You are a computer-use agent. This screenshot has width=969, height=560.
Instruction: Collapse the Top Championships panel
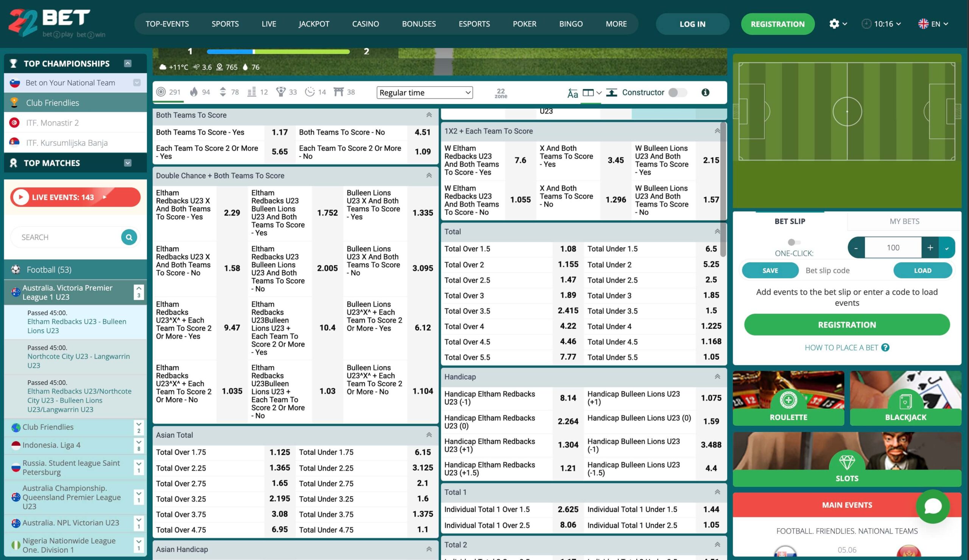click(128, 64)
